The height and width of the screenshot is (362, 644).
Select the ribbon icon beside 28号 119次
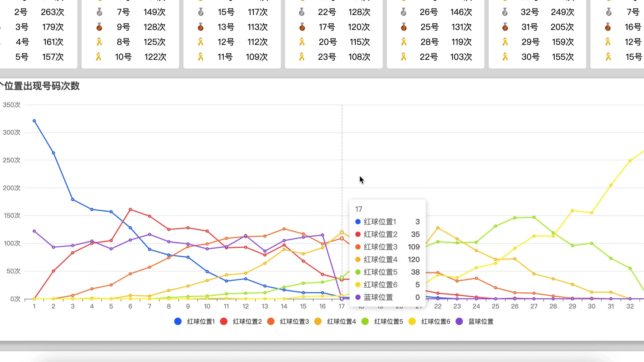[404, 42]
